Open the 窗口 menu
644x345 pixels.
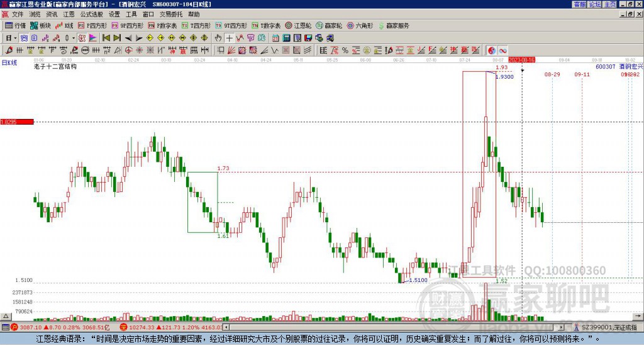click(x=148, y=14)
